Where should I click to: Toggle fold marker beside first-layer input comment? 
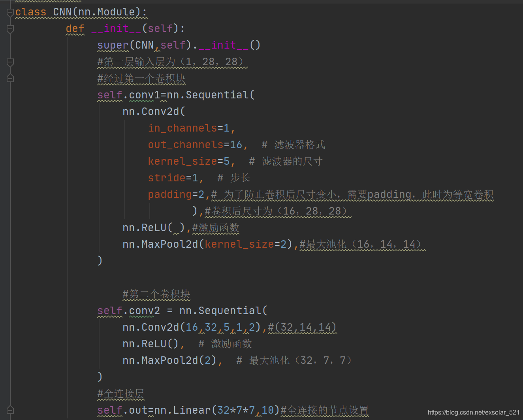10,62
